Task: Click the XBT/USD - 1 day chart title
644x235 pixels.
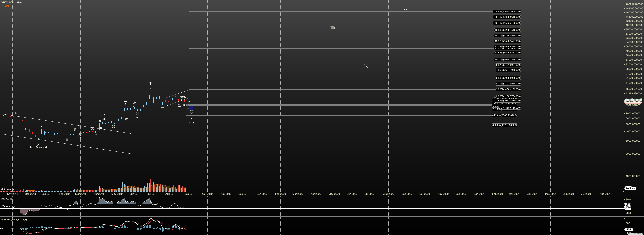Action: coord(11,3)
